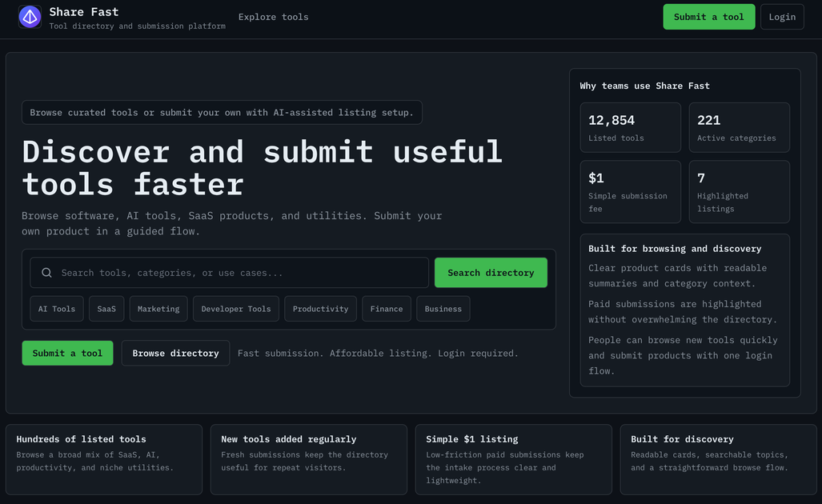The width and height of the screenshot is (822, 504).
Task: Click the Search directory button
Action: 491,273
